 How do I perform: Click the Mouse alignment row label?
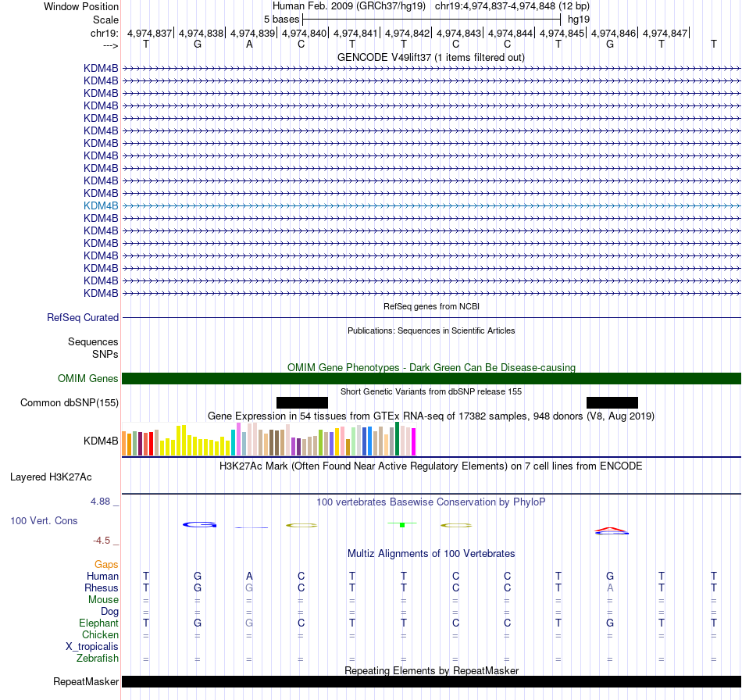tap(103, 600)
